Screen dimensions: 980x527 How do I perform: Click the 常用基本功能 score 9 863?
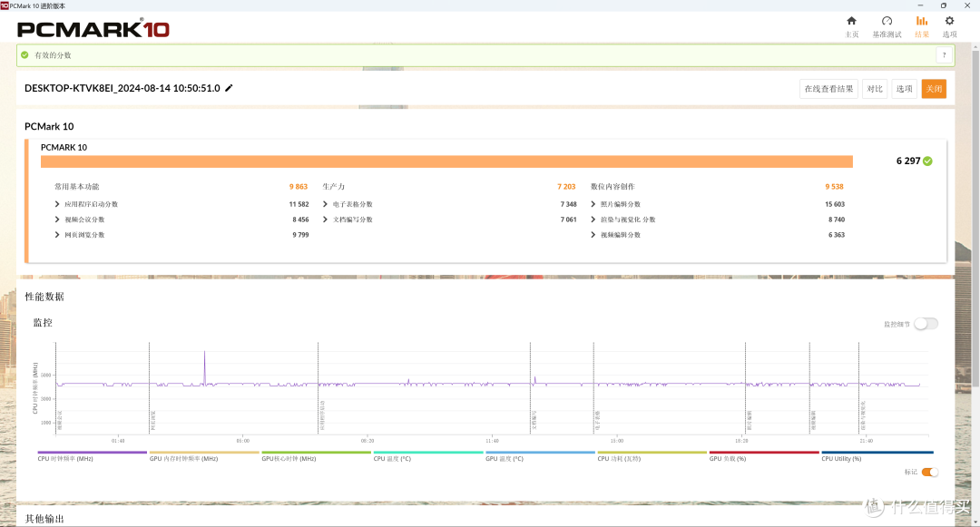click(x=299, y=187)
